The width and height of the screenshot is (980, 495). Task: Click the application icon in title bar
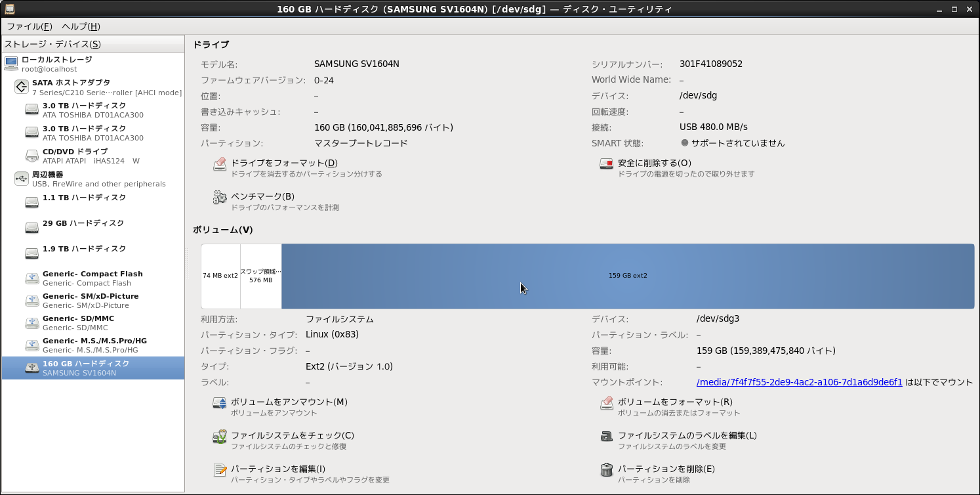click(x=10, y=9)
